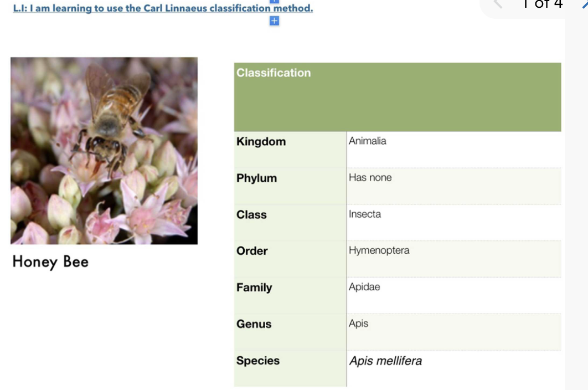The width and height of the screenshot is (588, 390).
Task: Open the Carl Linnaeus classification heading link
Action: (x=163, y=8)
